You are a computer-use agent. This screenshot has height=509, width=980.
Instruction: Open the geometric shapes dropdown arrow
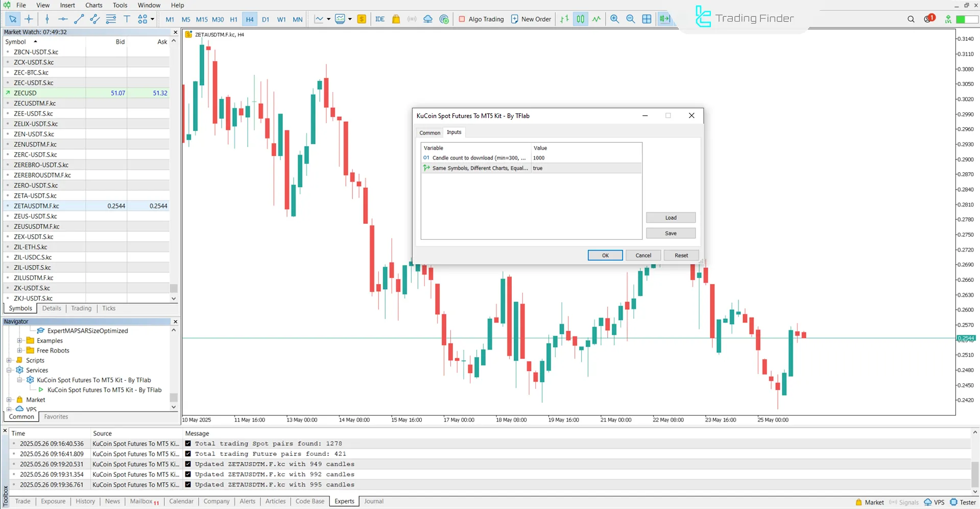point(152,19)
